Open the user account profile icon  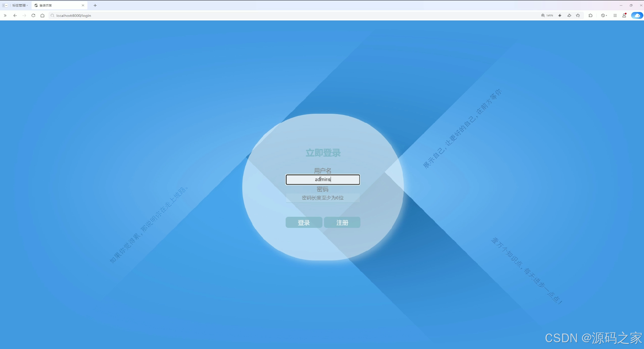coord(624,15)
